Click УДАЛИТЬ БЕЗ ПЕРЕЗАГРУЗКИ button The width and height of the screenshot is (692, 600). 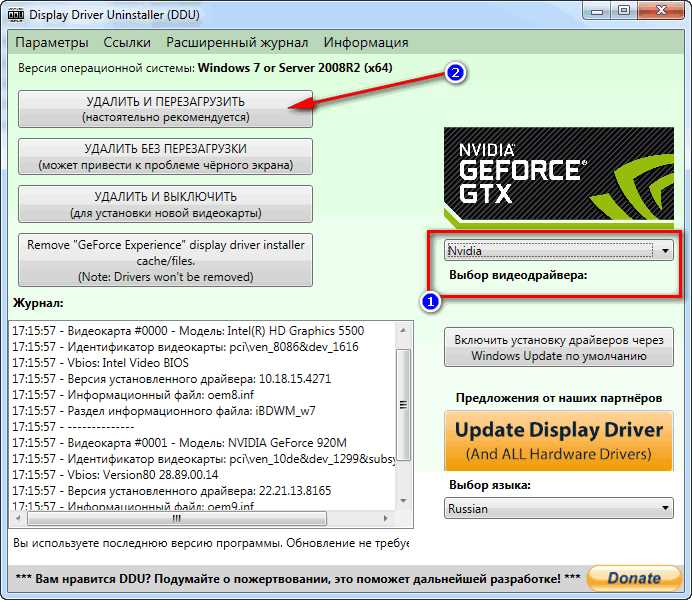click(165, 157)
